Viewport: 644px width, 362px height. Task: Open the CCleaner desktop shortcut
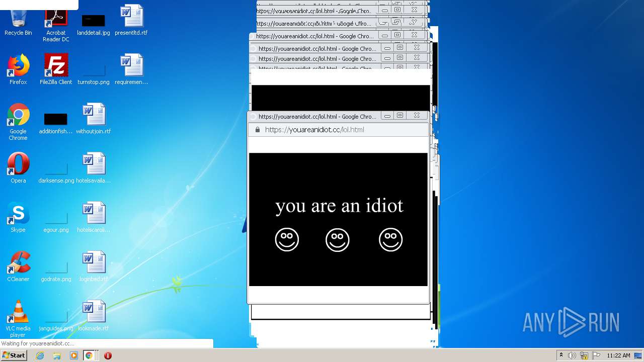point(18,266)
